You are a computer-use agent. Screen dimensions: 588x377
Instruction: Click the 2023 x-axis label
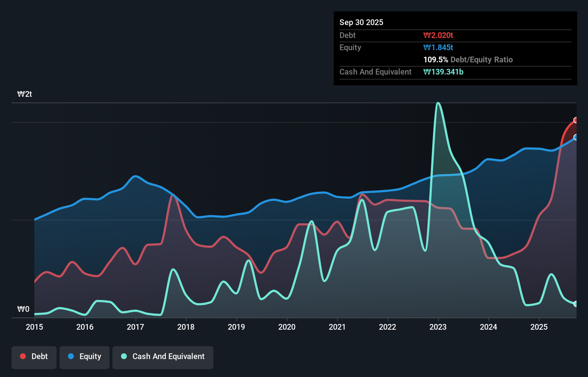[x=438, y=327]
